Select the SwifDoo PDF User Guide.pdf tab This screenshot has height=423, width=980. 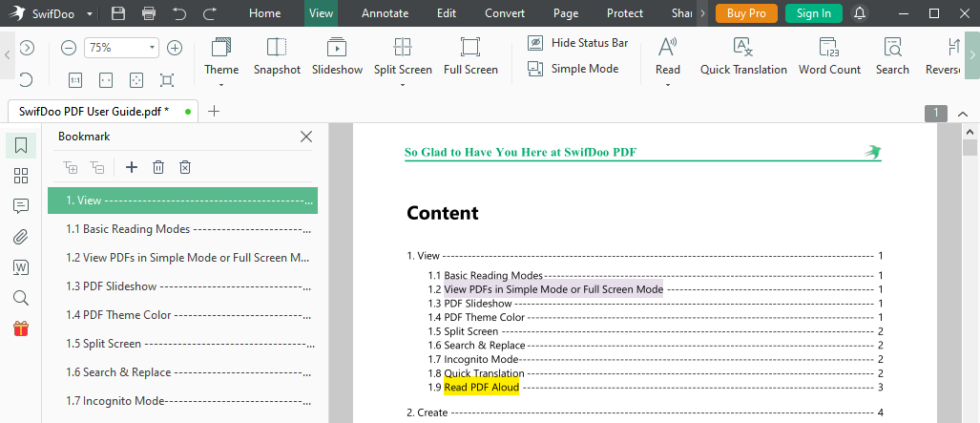point(103,112)
